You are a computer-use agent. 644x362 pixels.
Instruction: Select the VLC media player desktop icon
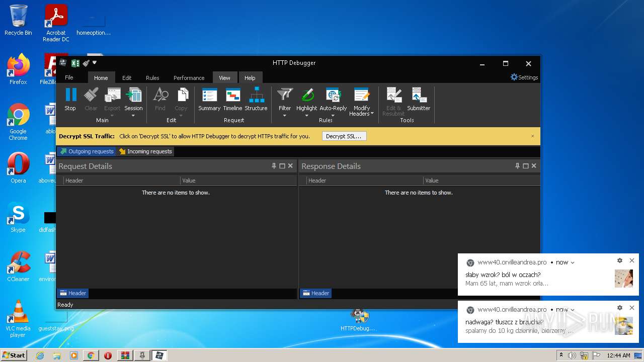(x=18, y=318)
